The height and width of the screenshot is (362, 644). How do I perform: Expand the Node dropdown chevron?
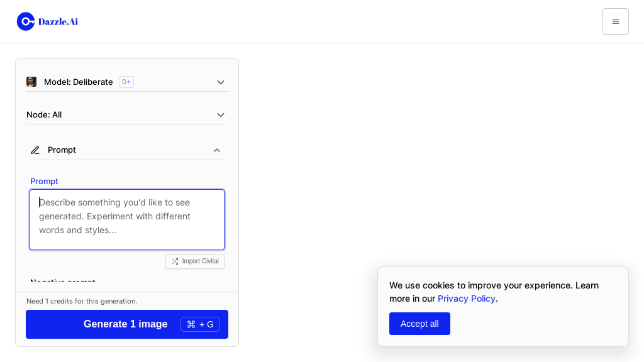point(221,115)
